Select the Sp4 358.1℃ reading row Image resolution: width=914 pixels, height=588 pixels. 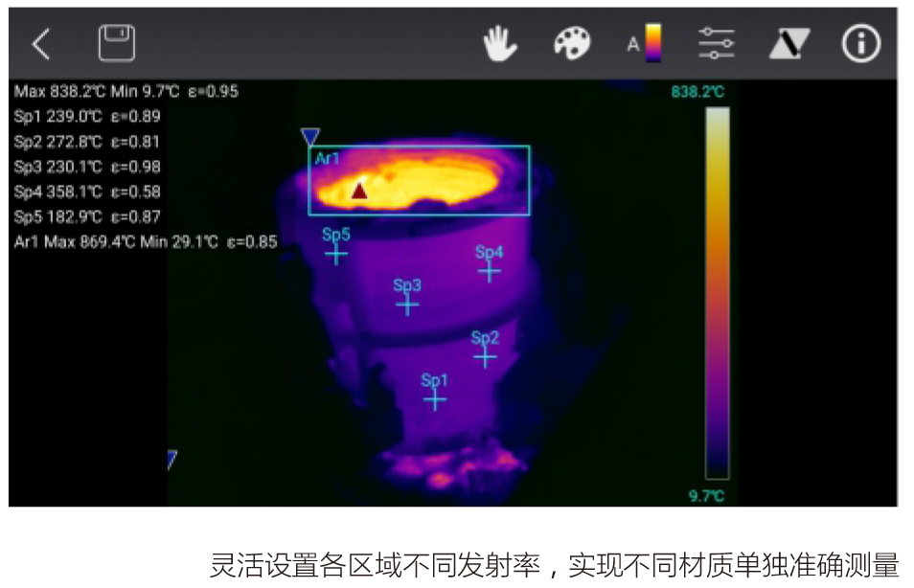pos(88,192)
